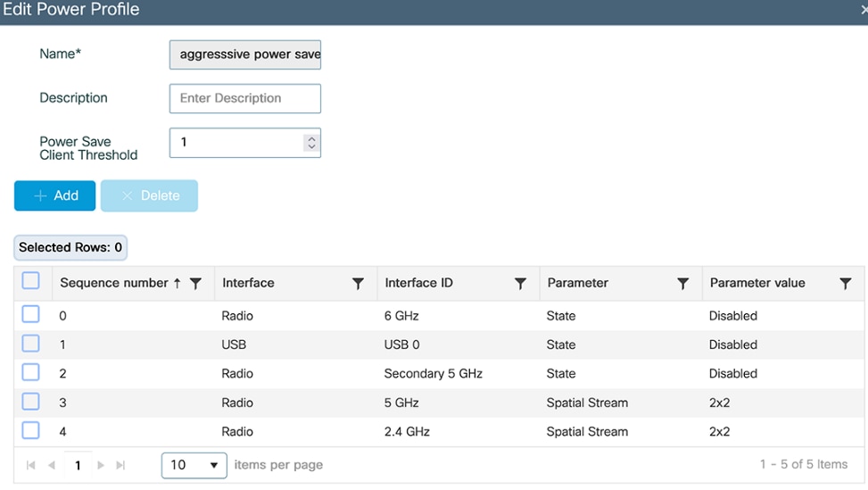Go to last page of results

(x=120, y=465)
